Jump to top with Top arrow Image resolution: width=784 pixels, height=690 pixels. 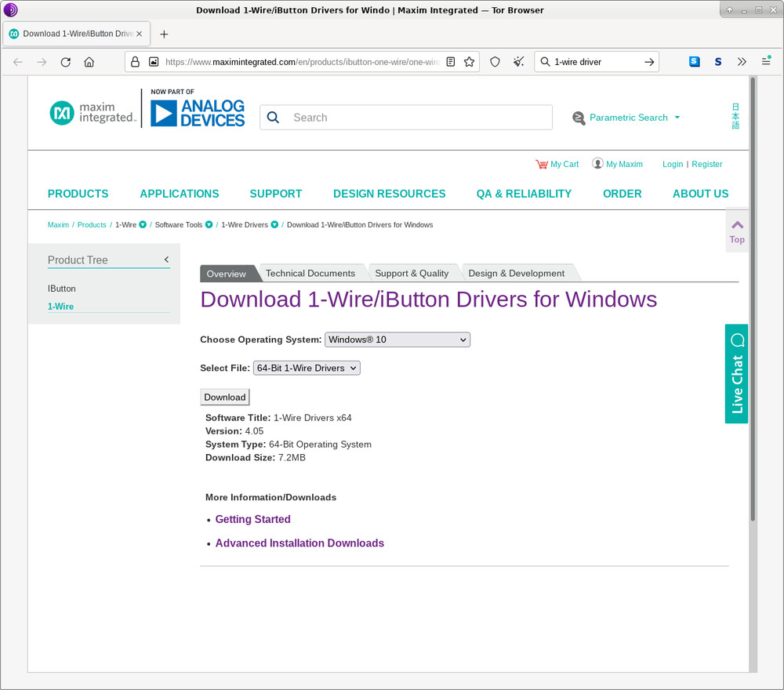(737, 231)
